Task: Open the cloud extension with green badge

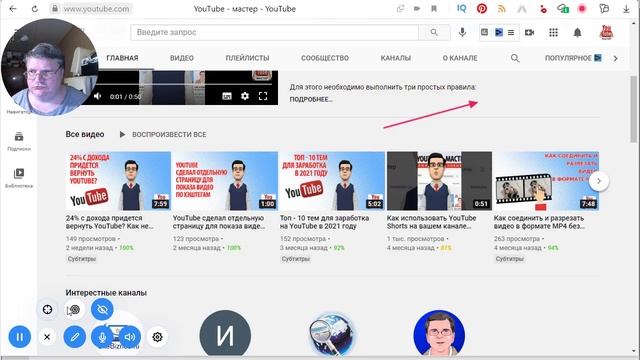Action: pos(563,9)
